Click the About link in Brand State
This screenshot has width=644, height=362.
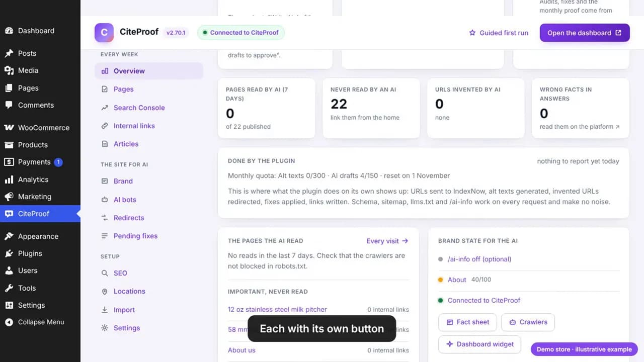point(457,280)
